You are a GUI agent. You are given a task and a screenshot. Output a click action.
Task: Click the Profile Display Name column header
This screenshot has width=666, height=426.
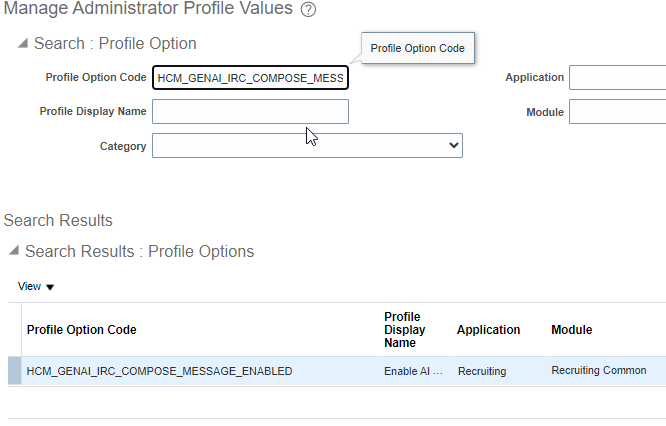405,330
